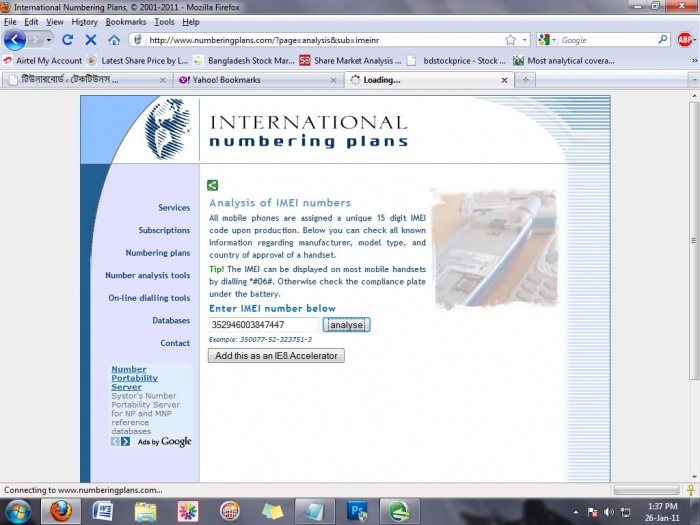The image size is (700, 525).
Task: Show hidden system tray icons arrow
Action: [x=576, y=512]
